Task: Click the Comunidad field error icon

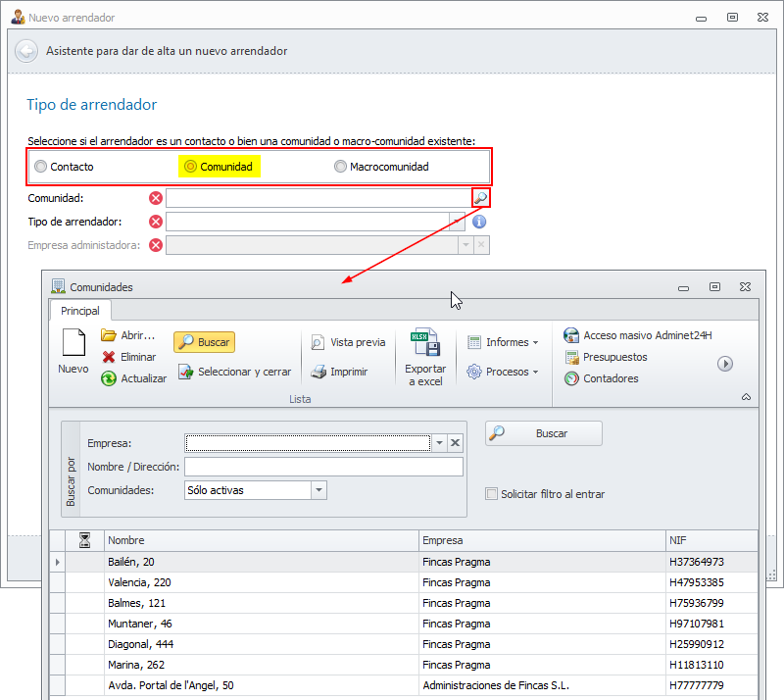Action: click(156, 198)
